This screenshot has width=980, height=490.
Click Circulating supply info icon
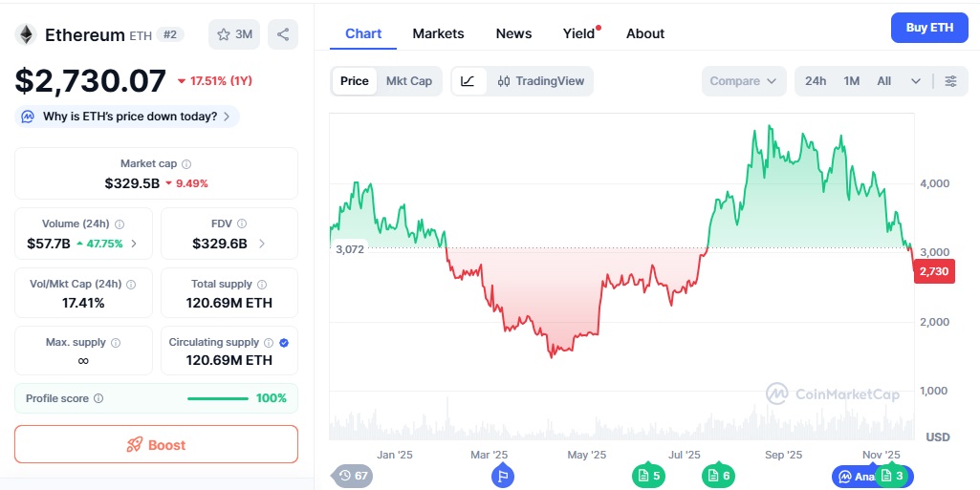[269, 343]
